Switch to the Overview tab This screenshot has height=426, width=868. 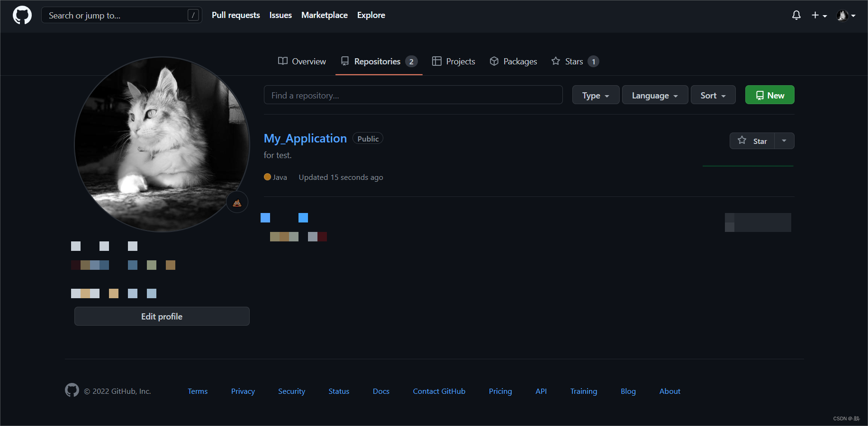302,62
